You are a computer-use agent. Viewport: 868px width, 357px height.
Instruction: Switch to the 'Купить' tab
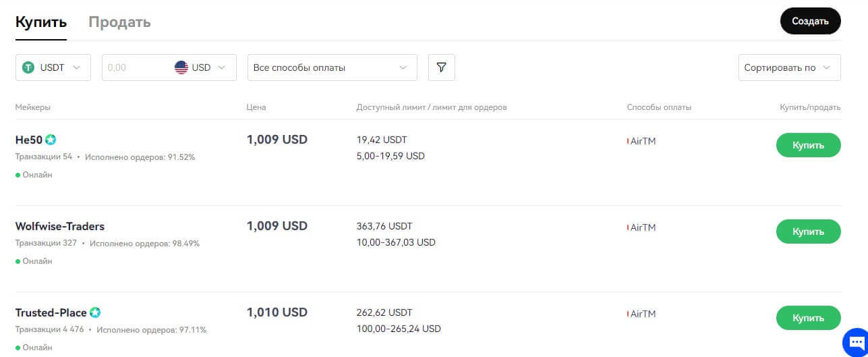(x=41, y=22)
